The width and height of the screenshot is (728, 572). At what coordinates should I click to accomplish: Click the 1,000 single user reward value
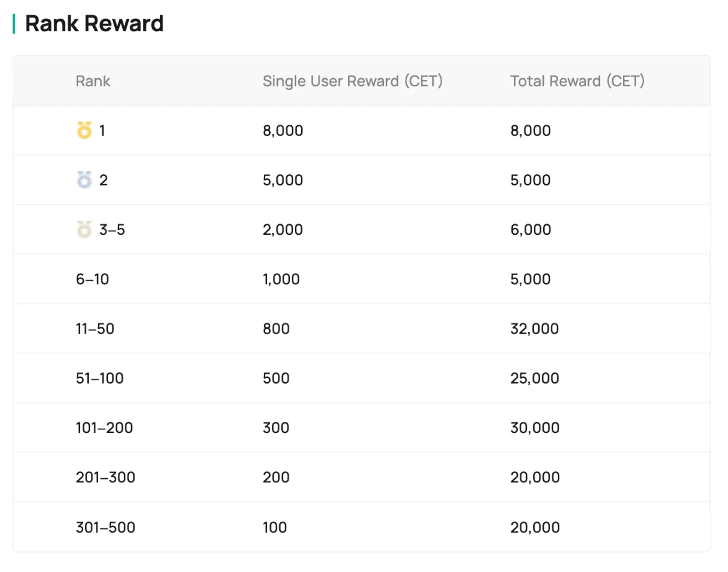281,279
